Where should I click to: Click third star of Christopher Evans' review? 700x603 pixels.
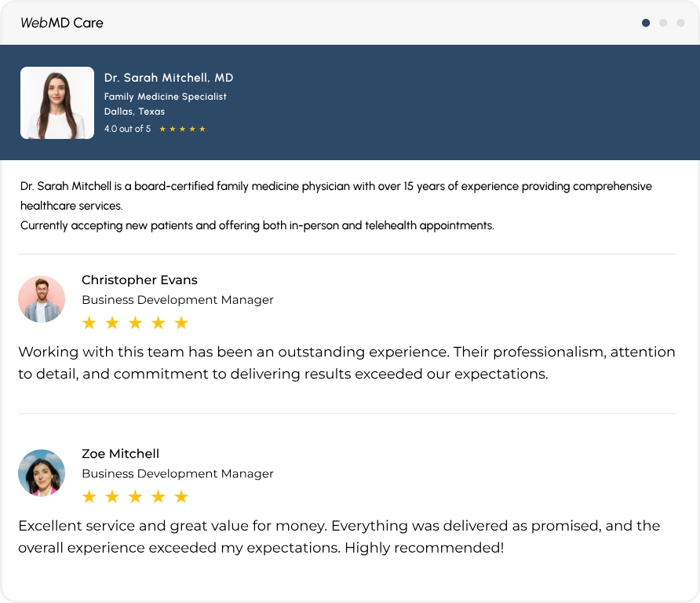coord(135,323)
